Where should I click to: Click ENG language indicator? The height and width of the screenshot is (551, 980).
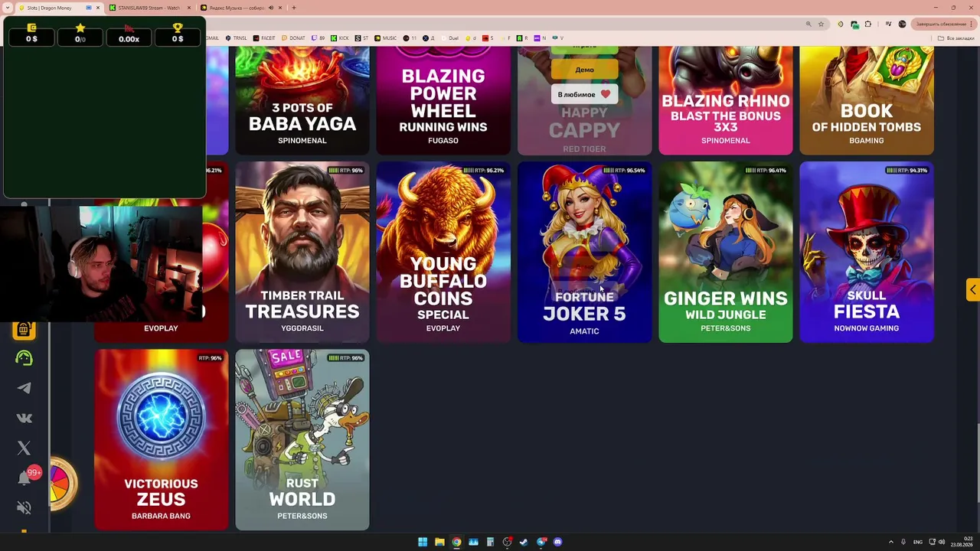point(918,542)
